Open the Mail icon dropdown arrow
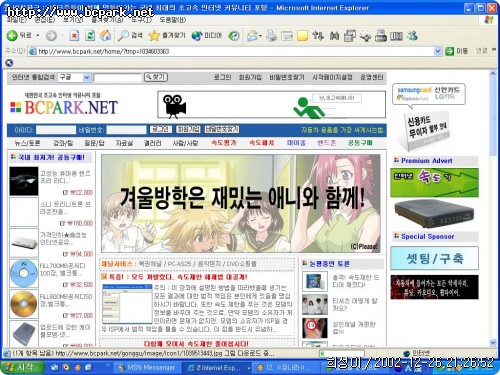The width and height of the screenshot is (500, 375). 260,36
